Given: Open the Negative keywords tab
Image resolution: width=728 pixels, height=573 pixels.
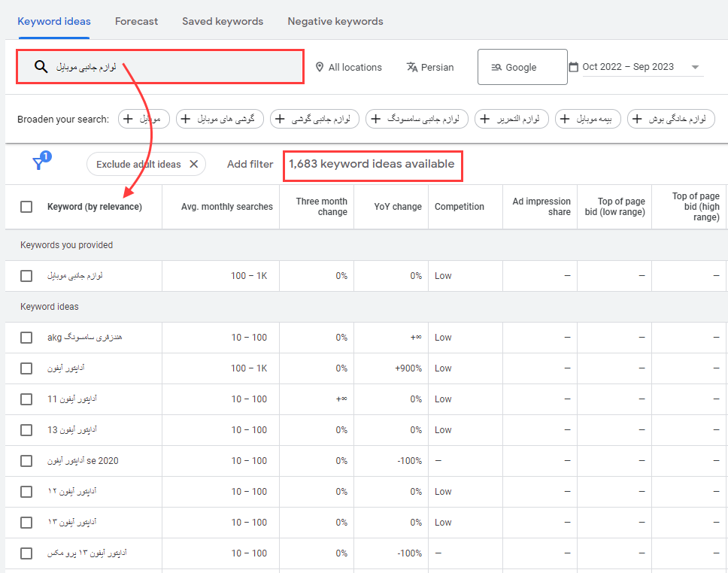Looking at the screenshot, I should coord(335,21).
